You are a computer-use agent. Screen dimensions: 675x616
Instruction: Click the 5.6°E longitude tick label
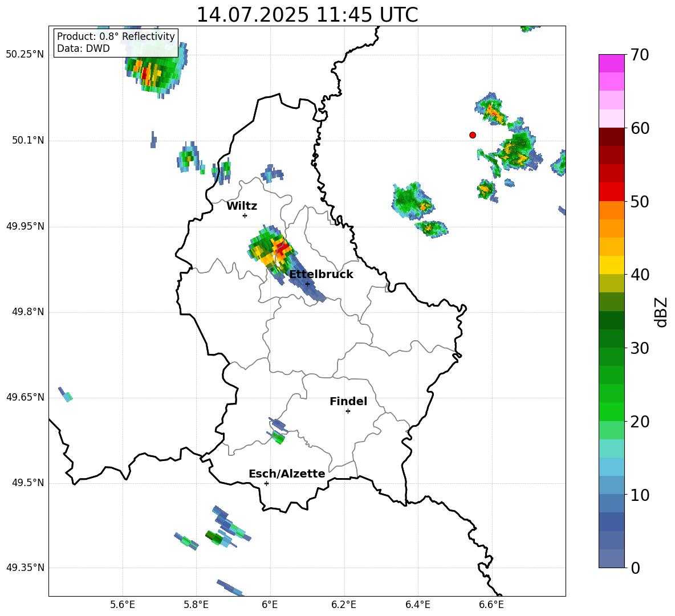point(123,605)
